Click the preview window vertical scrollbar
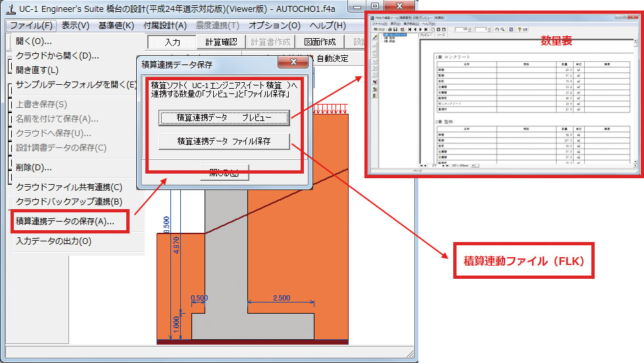Viewport: 644px width, 363px height. [635, 103]
